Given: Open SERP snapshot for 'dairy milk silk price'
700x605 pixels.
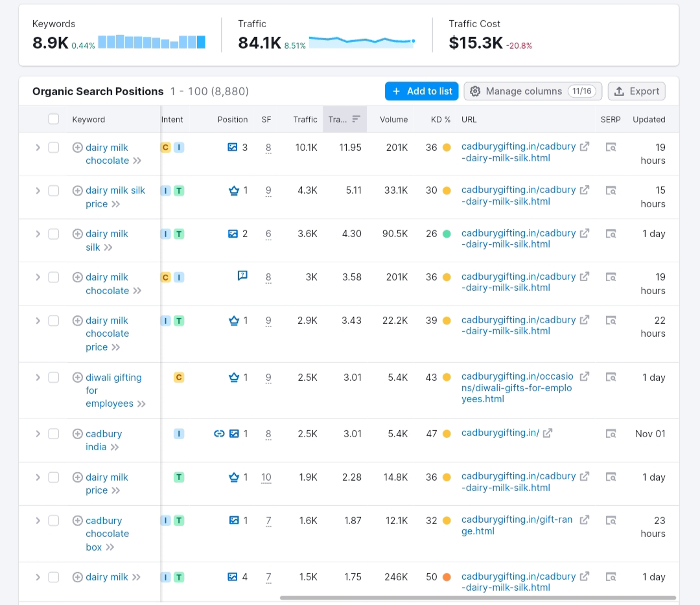Looking at the screenshot, I should tap(611, 190).
